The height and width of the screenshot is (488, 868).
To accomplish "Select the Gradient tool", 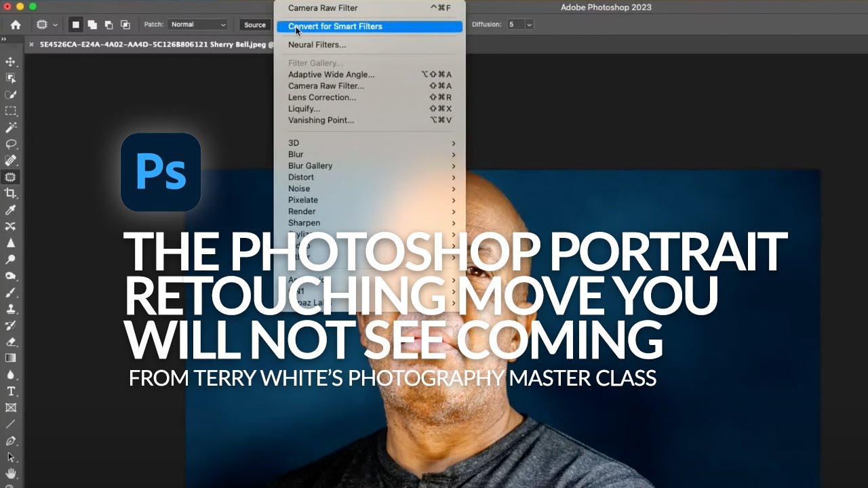I will point(11,358).
